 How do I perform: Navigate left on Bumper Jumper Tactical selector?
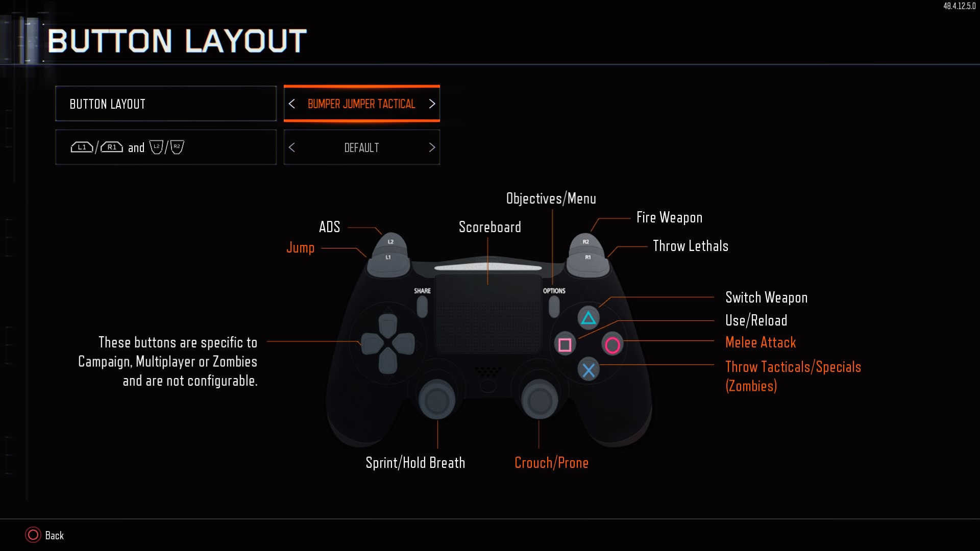[x=292, y=104]
